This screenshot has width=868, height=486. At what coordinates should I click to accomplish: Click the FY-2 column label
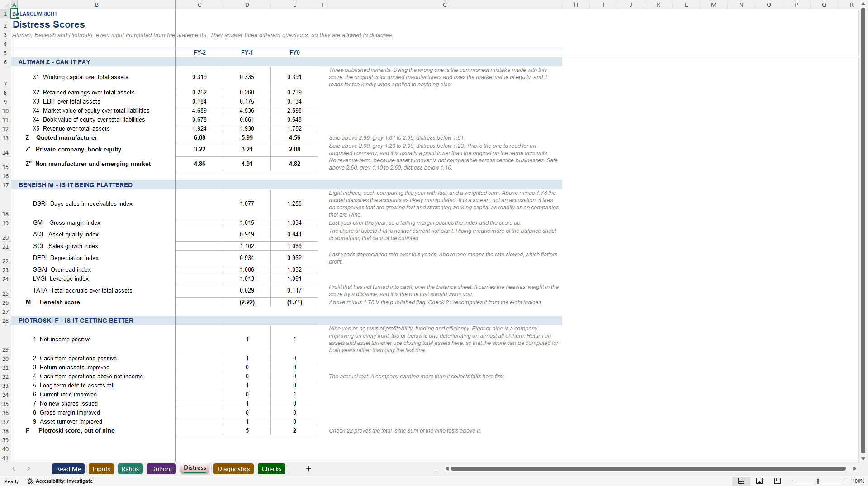tap(199, 52)
